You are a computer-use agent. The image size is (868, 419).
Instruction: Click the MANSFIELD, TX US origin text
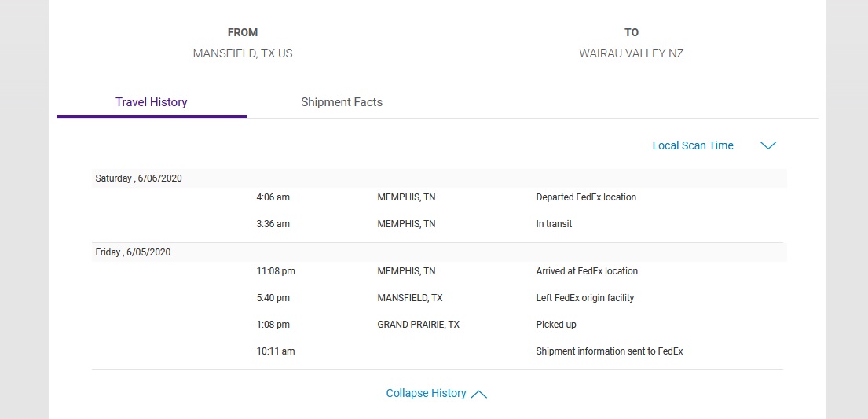point(243,53)
